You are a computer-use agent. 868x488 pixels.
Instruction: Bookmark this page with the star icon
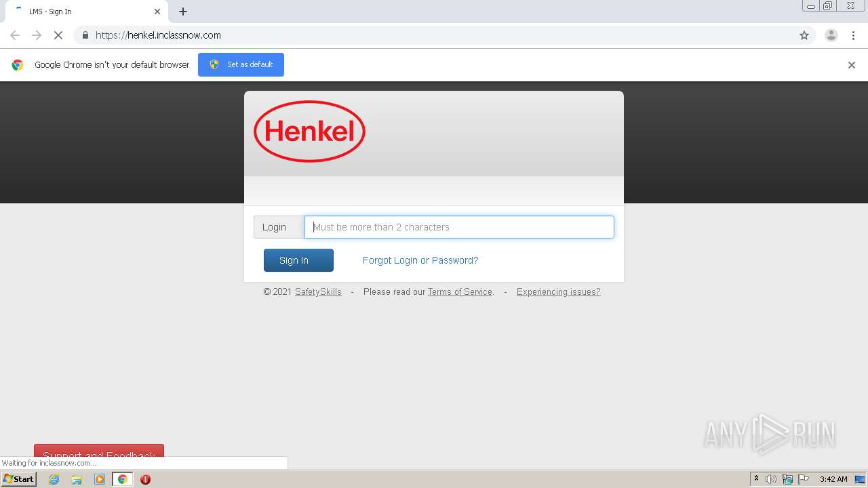coord(804,35)
